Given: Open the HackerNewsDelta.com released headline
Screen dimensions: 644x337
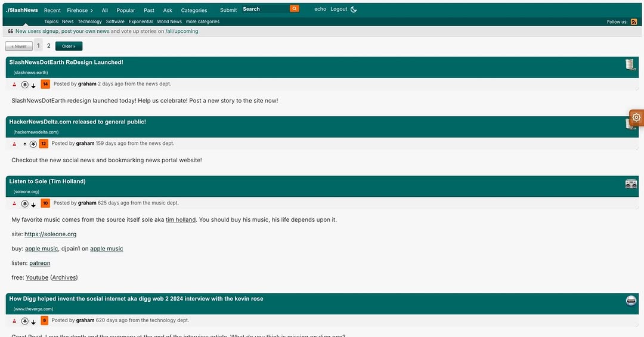Looking at the screenshot, I should [78, 122].
